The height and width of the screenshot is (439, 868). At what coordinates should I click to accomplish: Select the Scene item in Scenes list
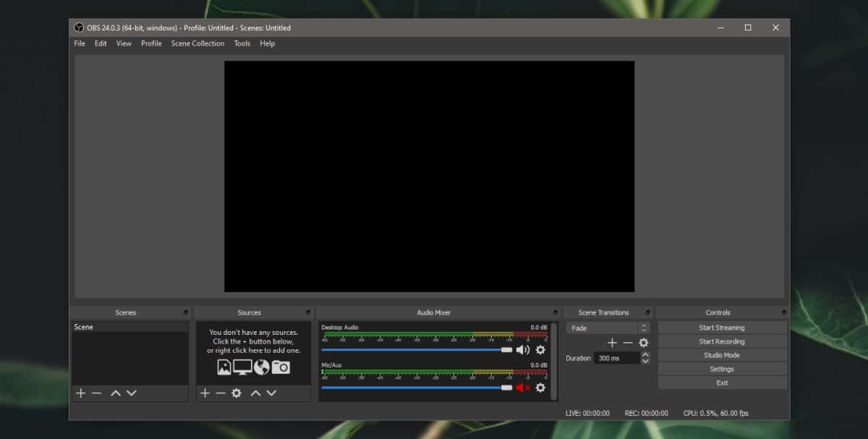point(129,327)
